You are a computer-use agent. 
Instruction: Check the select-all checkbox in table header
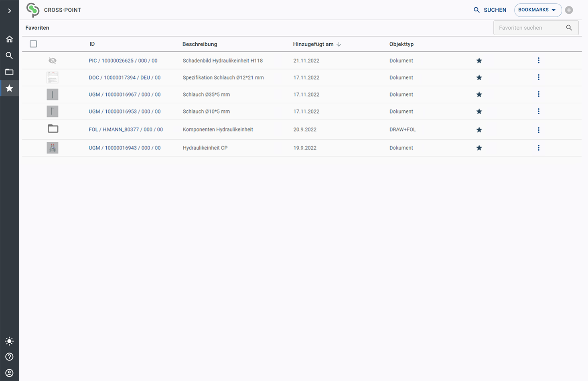coord(33,44)
